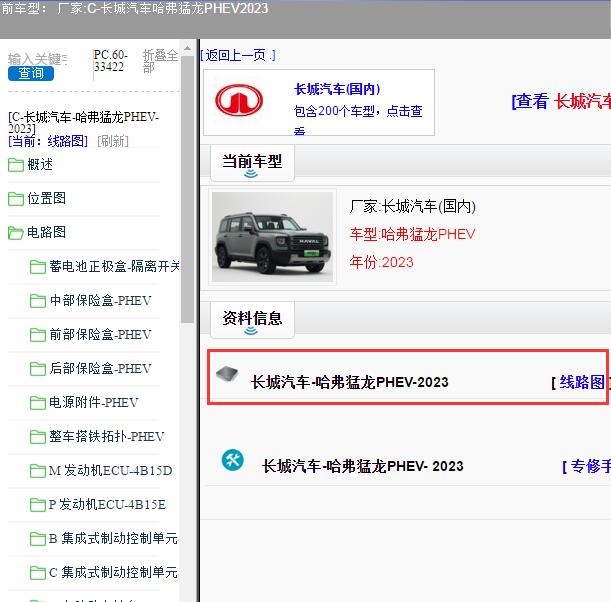Open the 线路图 link in first row

pos(582,382)
